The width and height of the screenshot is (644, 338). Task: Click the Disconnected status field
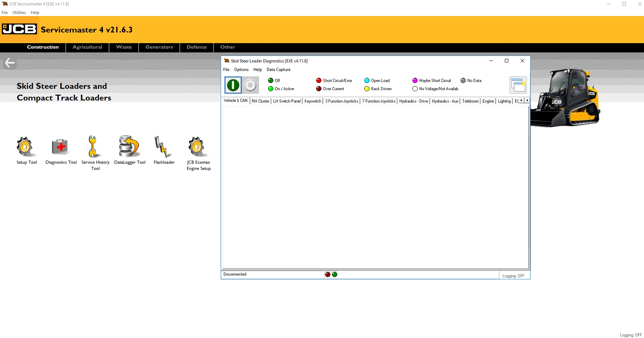[272, 274]
